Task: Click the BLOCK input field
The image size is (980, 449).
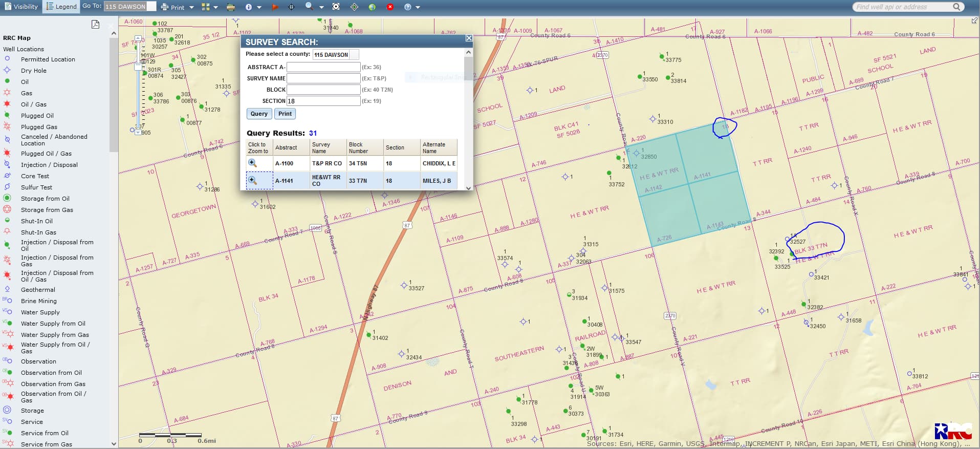Action: (323, 90)
